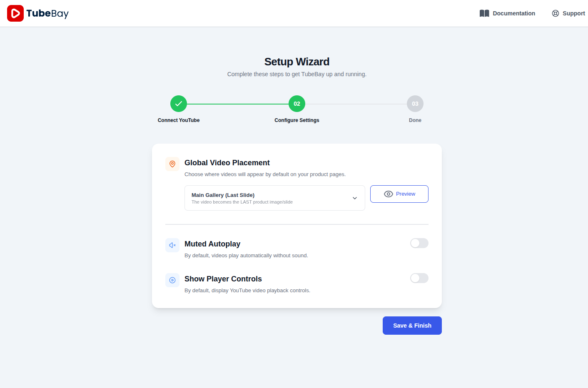The image size is (588, 388).
Task: Open the Support link
Action: (x=573, y=13)
